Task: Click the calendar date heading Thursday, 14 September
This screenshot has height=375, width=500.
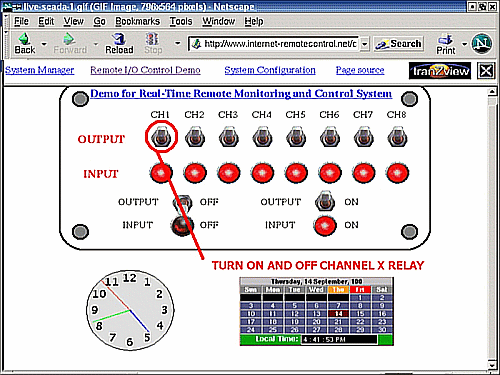Action: pyautogui.click(x=317, y=282)
